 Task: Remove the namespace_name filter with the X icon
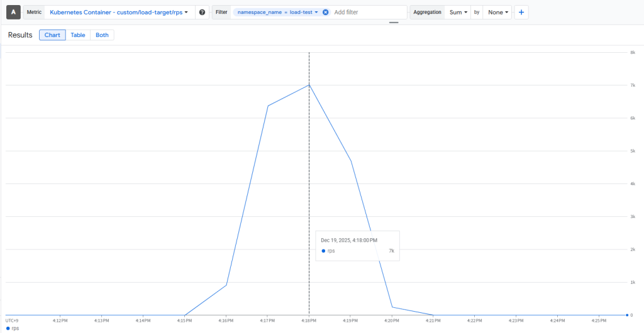point(326,12)
